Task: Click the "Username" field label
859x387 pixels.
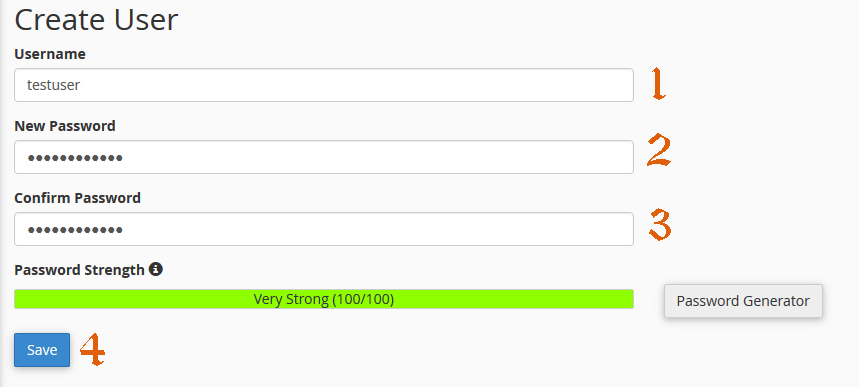Action: [x=50, y=54]
